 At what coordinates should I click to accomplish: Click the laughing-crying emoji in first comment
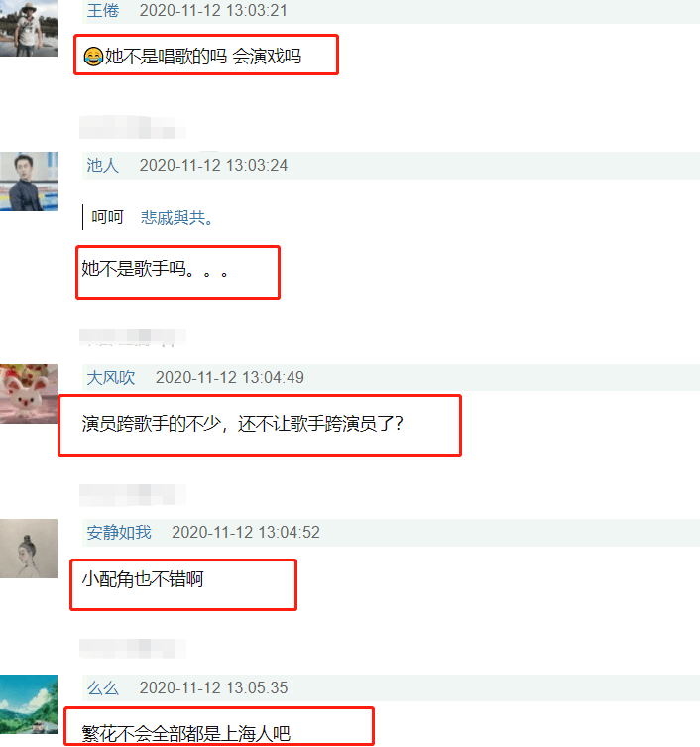coord(93,57)
